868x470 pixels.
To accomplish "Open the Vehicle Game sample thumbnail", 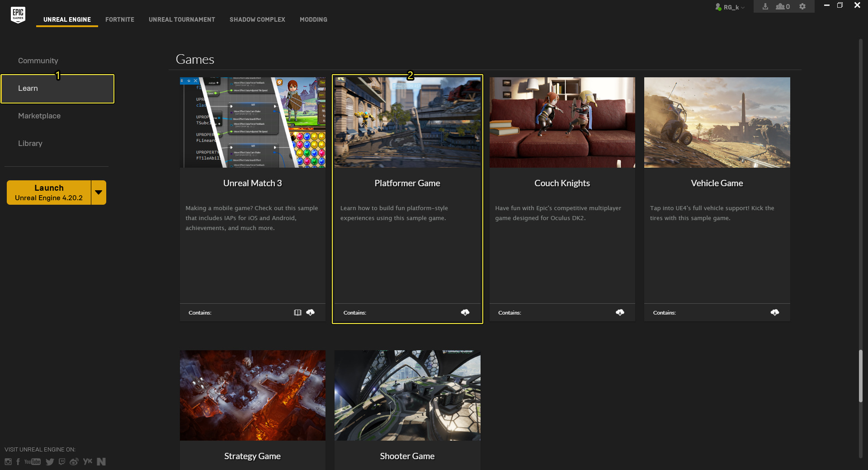I will 717,122.
